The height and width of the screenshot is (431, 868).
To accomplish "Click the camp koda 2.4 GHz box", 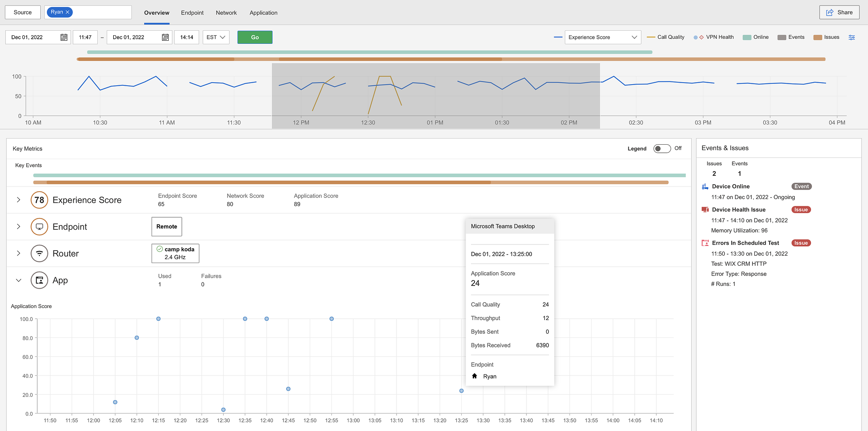I will pos(175,253).
